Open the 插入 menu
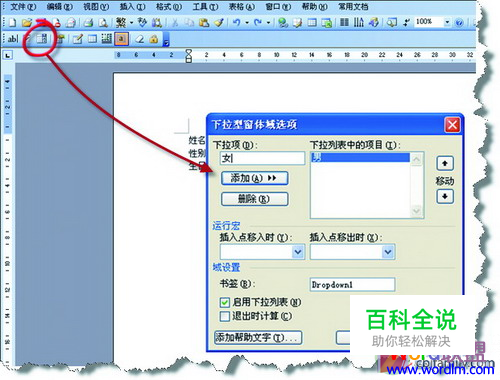 click(x=132, y=7)
